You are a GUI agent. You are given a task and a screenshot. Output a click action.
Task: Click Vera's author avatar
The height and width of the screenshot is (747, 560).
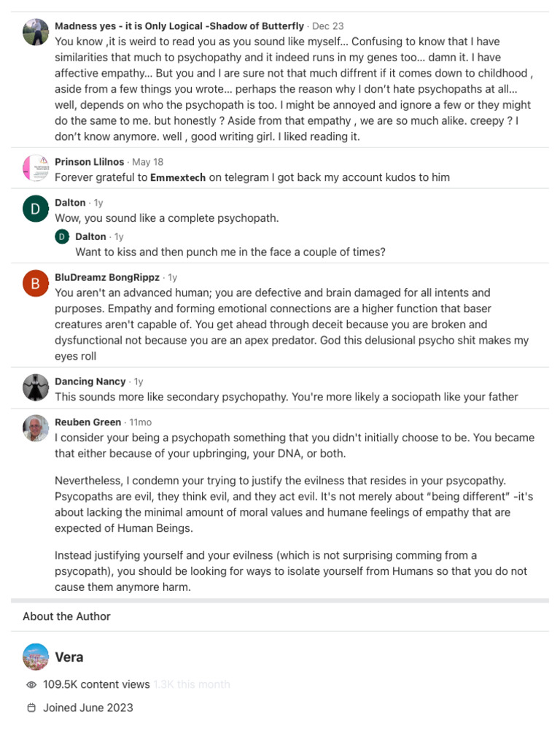pyautogui.click(x=36, y=657)
